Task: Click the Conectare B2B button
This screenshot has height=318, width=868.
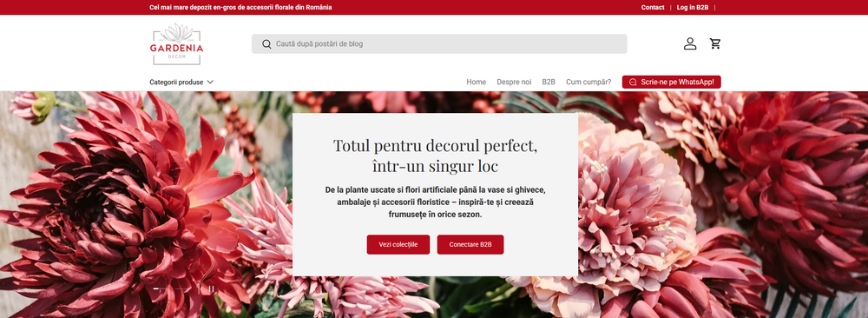Action: click(470, 244)
